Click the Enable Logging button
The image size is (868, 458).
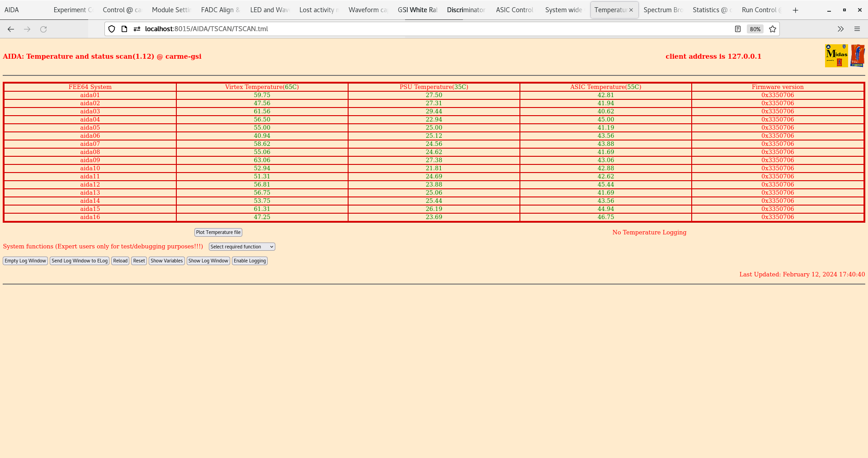(250, 261)
